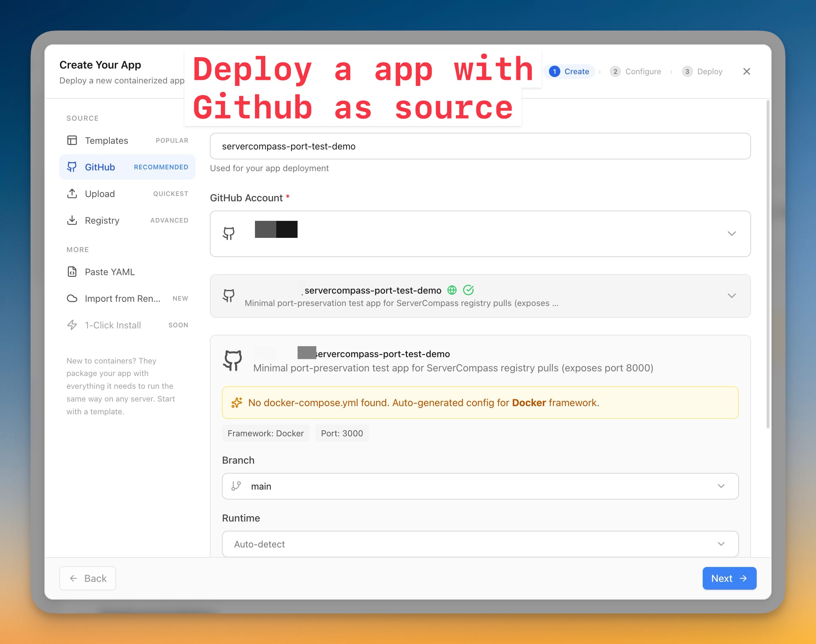
Task: Click GitHub icon in repository selector
Action: [229, 296]
